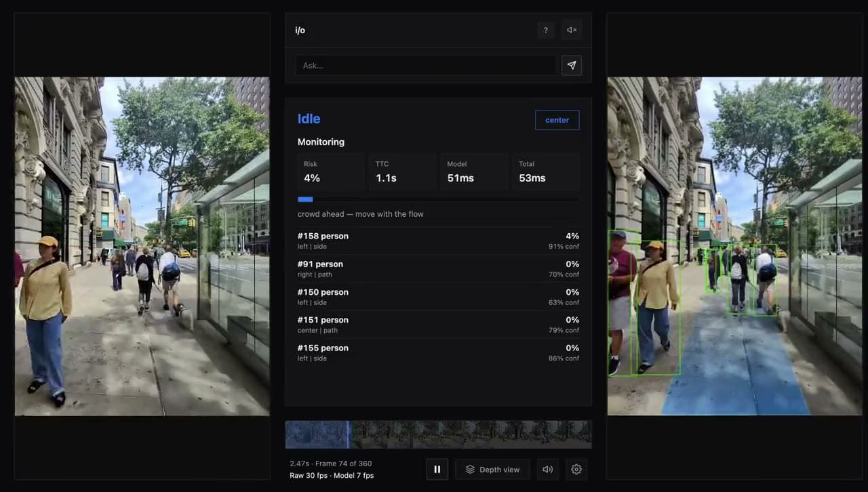Viewport: 868px width, 492px height.
Task: Click the blue risk progress bar
Action: coord(305,199)
